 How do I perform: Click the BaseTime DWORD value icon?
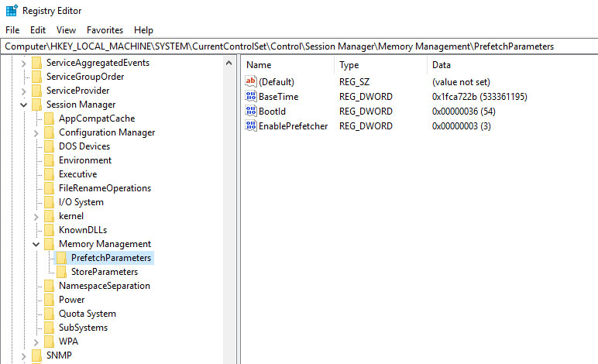click(x=251, y=97)
